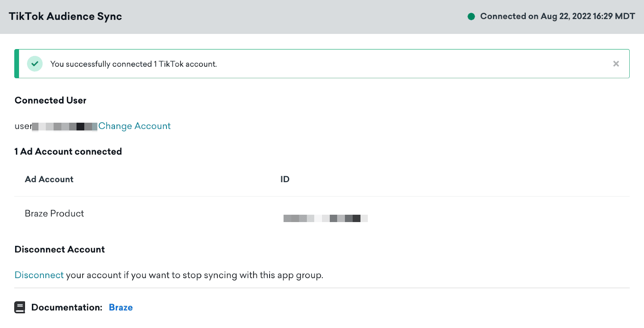Image resolution: width=644 pixels, height=328 pixels.
Task: Click the green checkmark success icon
Action: (x=35, y=64)
